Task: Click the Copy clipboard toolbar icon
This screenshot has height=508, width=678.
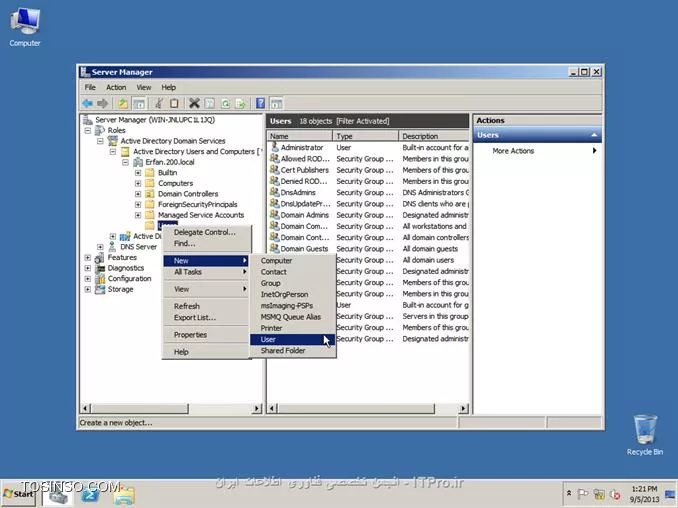Action: coord(174,103)
